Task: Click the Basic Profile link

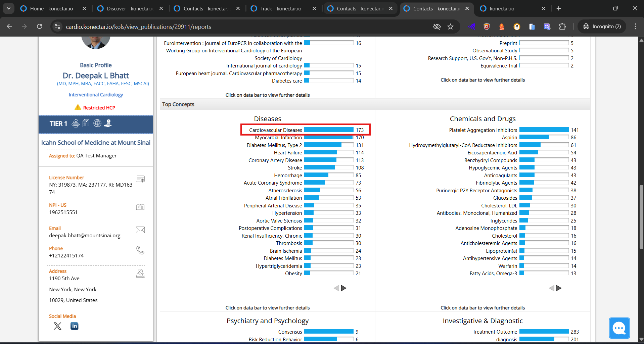Action: click(x=96, y=65)
